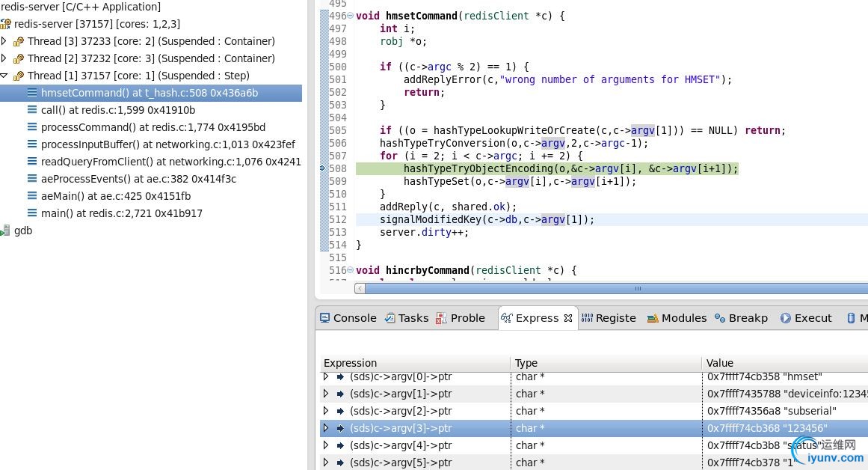Expand (sds)c->argv[5]->ptr expression
This screenshot has width=868, height=470.
[325, 463]
